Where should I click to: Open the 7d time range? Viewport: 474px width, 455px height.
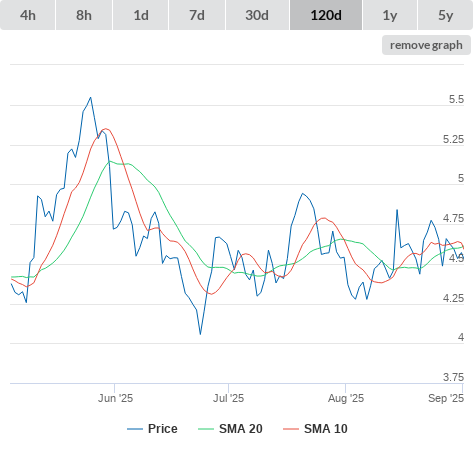point(197,15)
